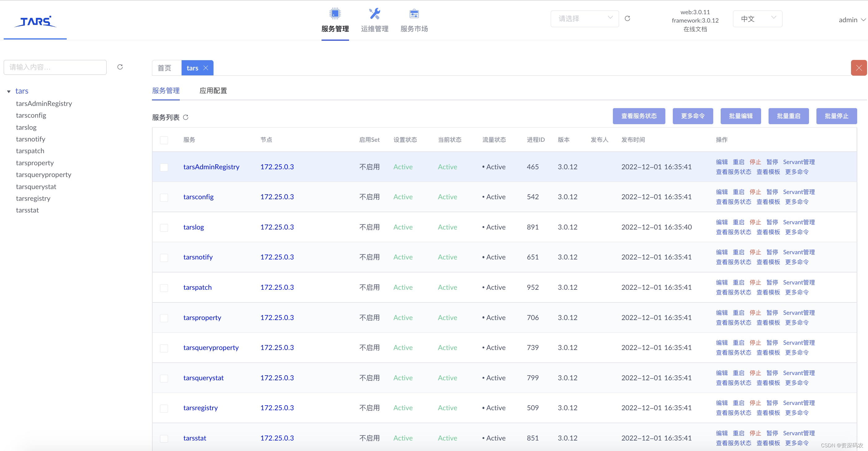Click node 172.25.0.3 in tarsstat row
868x451 pixels.
[x=277, y=438]
